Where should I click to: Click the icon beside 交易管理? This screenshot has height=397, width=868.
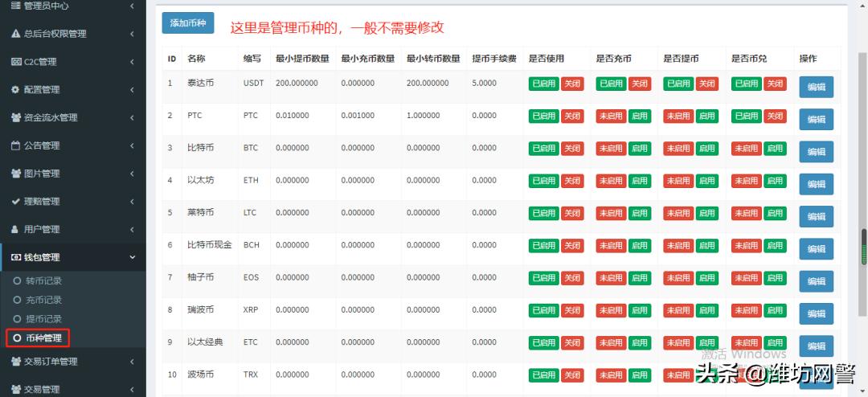(x=16, y=389)
